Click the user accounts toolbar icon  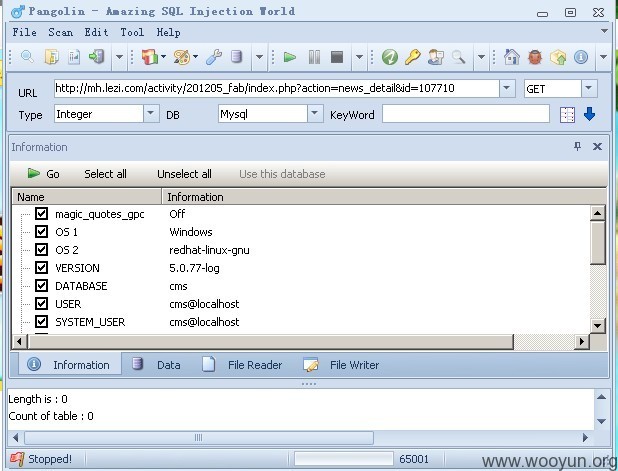(x=436, y=57)
